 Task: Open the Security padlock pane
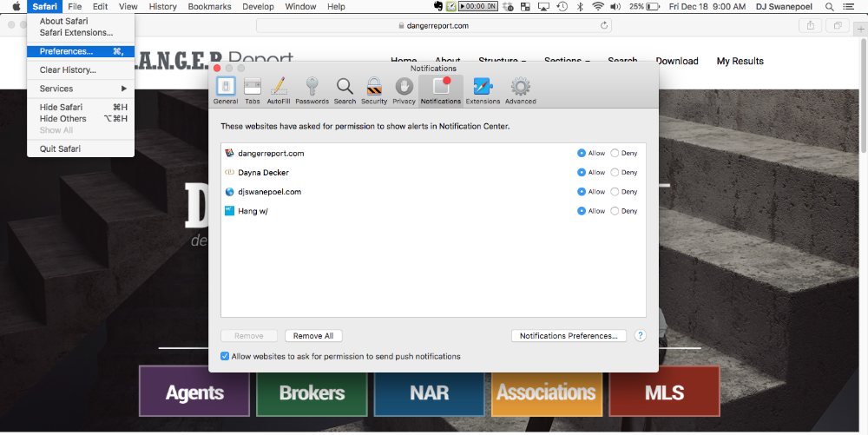tap(374, 90)
